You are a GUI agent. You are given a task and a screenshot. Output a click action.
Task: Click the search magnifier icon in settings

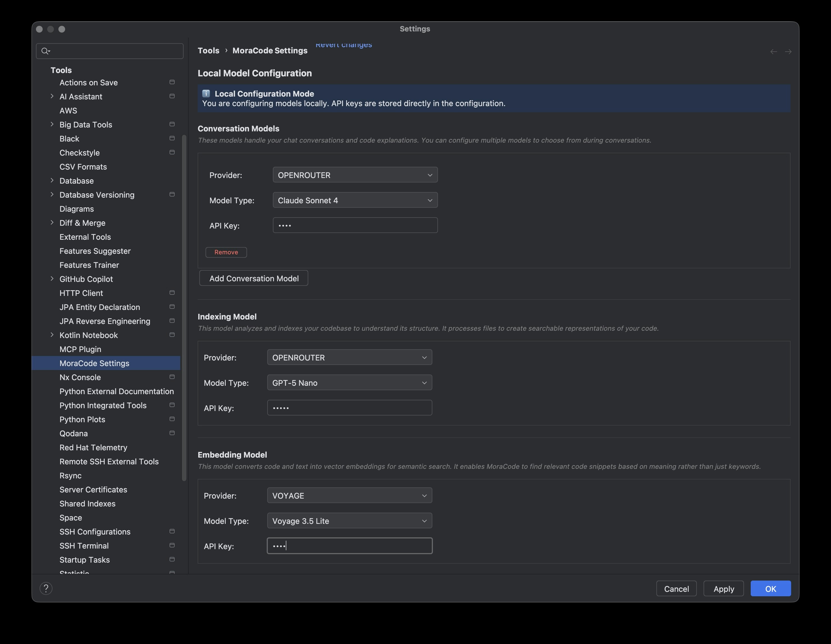[x=45, y=51]
